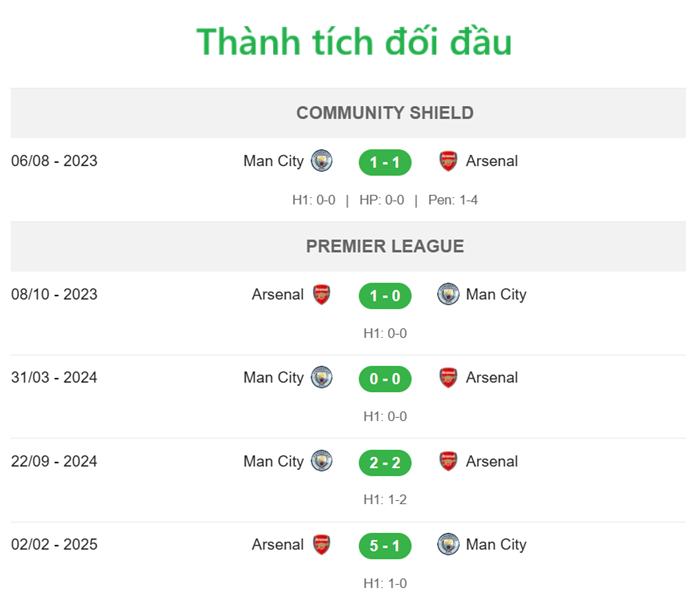
Task: Open the 2 - 2 score badge
Action: click(x=385, y=462)
